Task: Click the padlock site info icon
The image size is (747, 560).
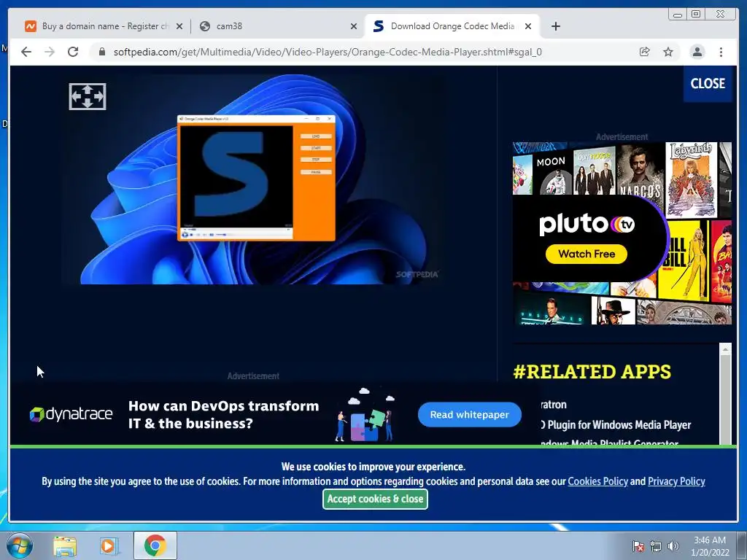Action: 101,52
